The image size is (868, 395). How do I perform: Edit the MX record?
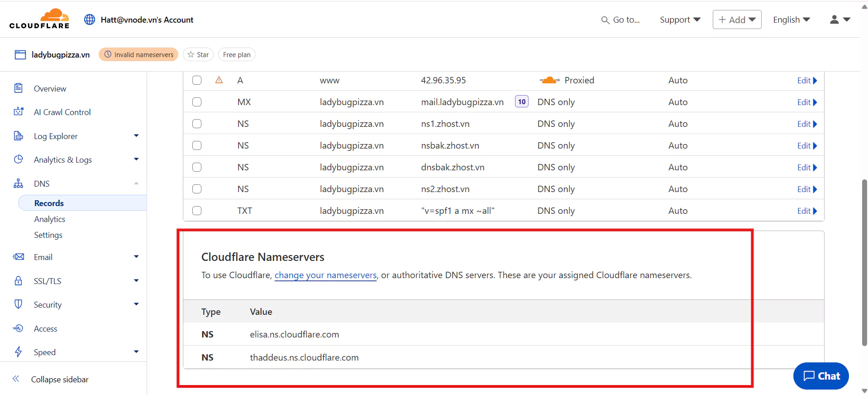tap(807, 102)
